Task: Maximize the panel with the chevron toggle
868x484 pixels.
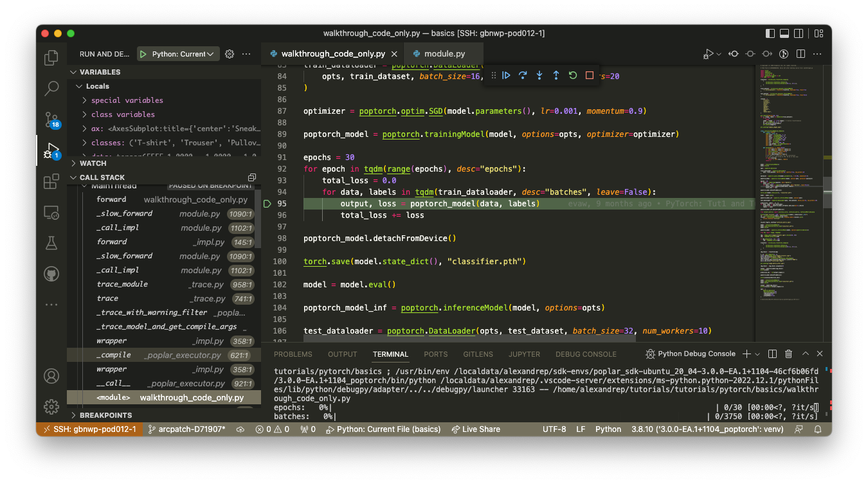Action: pos(805,354)
